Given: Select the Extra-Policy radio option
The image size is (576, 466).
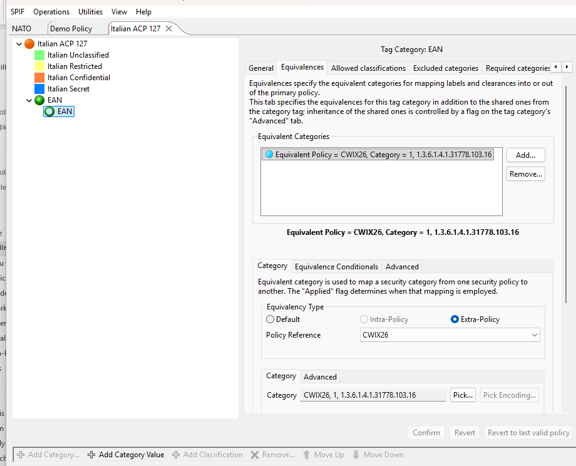Looking at the screenshot, I should tap(454, 319).
